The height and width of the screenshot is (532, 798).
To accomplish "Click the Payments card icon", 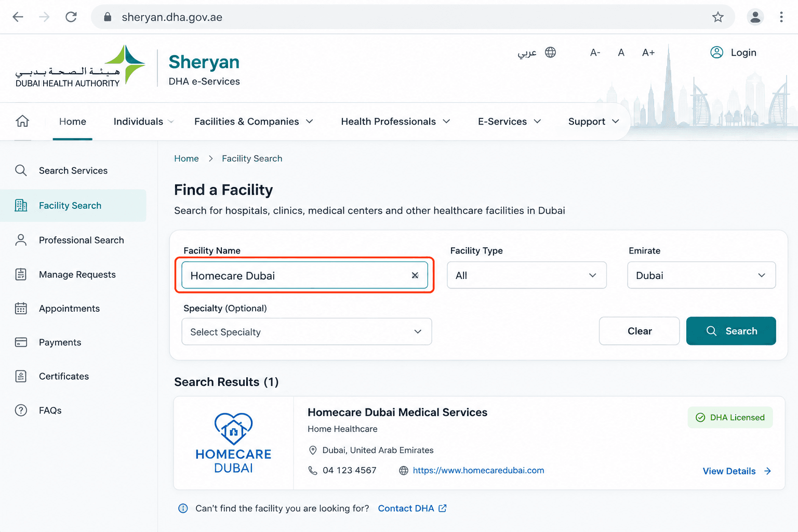I will point(21,342).
